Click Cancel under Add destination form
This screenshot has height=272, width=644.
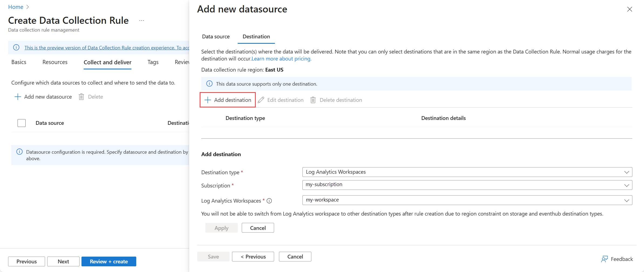[258, 228]
